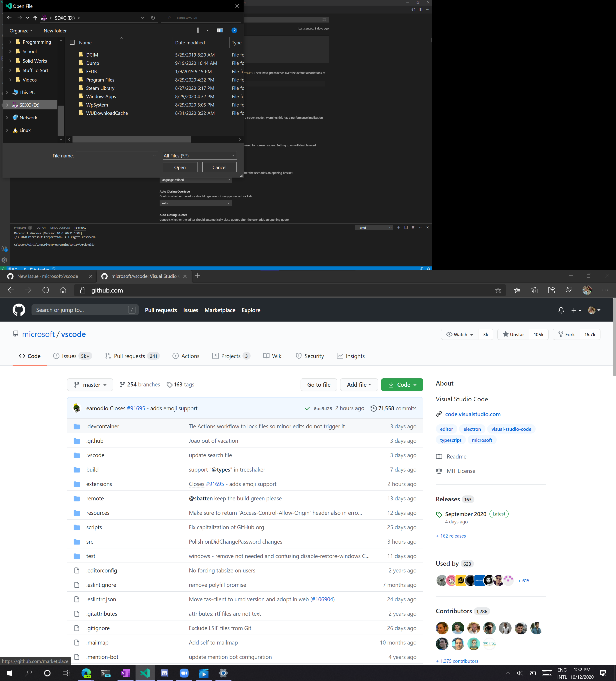Viewport: 616px width, 681px height.
Task: Go up one folder level in dialog
Action: click(x=35, y=18)
